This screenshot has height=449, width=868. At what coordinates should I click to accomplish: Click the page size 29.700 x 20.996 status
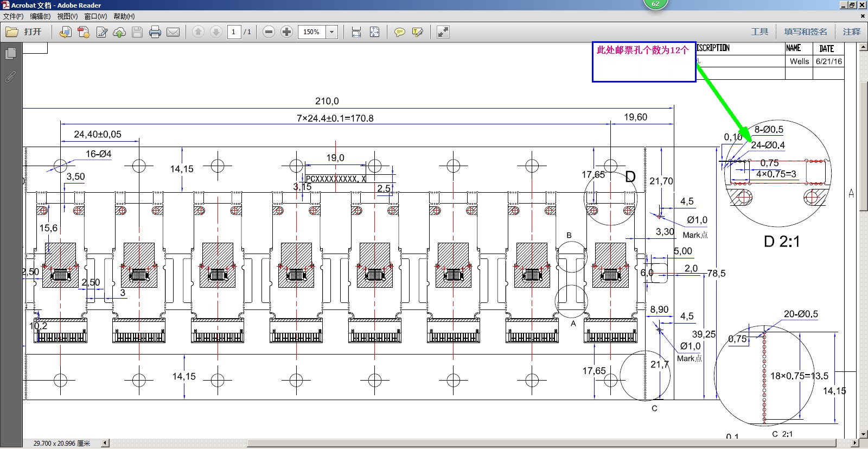point(62,444)
